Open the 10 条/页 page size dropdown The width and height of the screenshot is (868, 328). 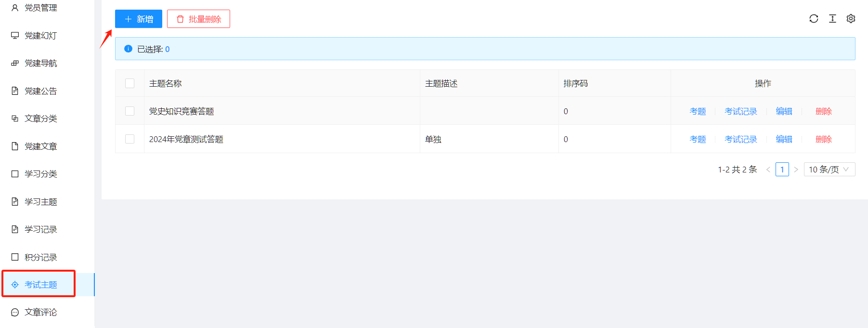coord(829,170)
